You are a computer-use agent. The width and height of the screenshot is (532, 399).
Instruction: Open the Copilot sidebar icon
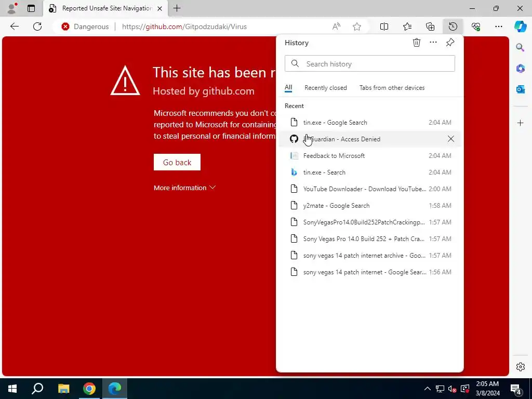click(x=520, y=26)
